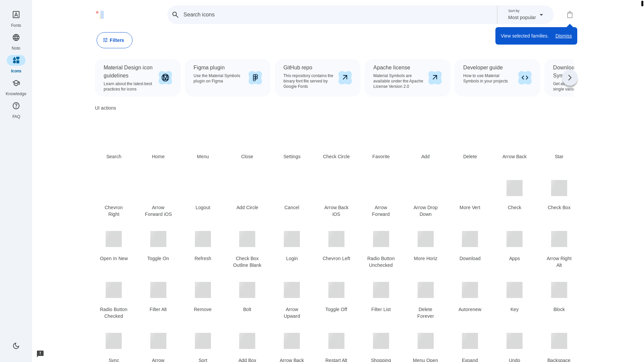
Task: Click the Favorite icon label
Action: tap(381, 157)
